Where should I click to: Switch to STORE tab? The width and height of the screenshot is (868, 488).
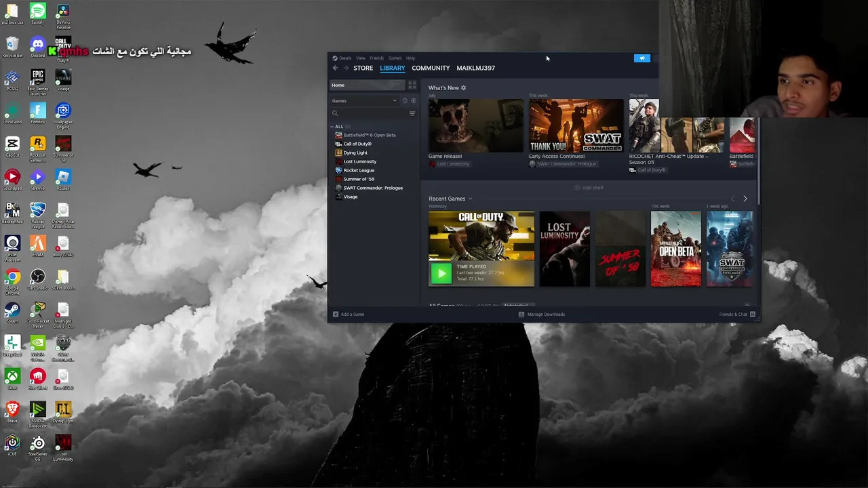tap(363, 68)
